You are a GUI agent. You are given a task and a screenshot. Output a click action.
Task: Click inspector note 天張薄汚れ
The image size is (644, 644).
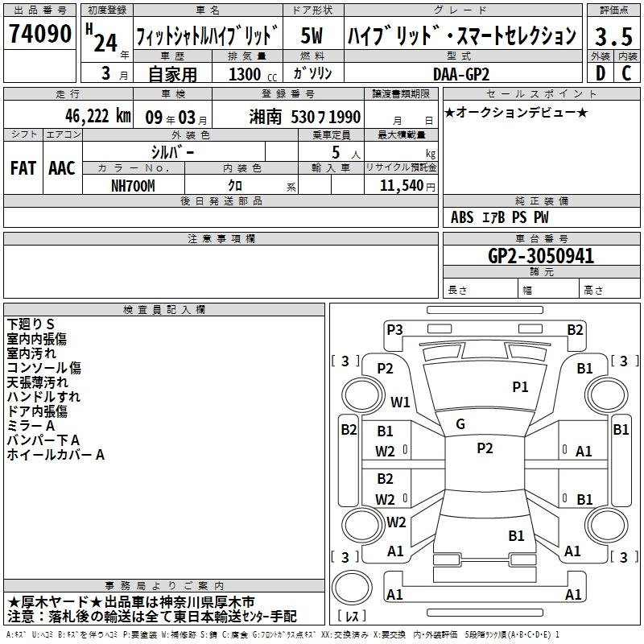[x=37, y=382]
